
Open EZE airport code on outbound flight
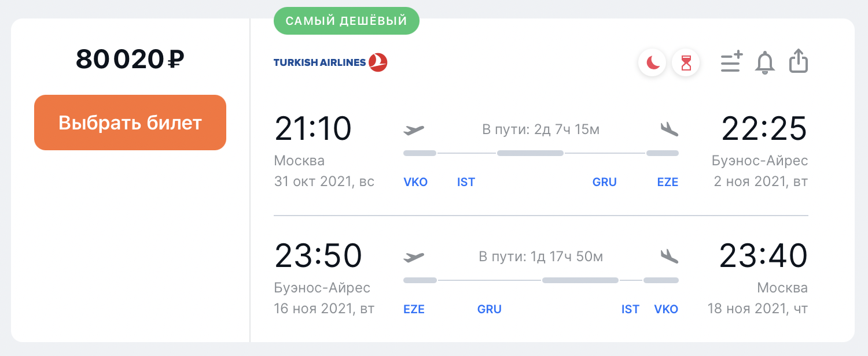(668, 182)
